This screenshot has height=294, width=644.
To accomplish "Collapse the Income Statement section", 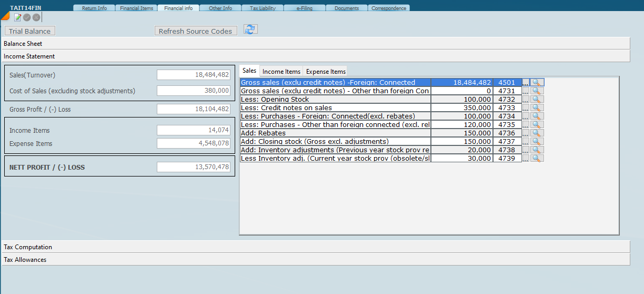I will pyautogui.click(x=29, y=56).
